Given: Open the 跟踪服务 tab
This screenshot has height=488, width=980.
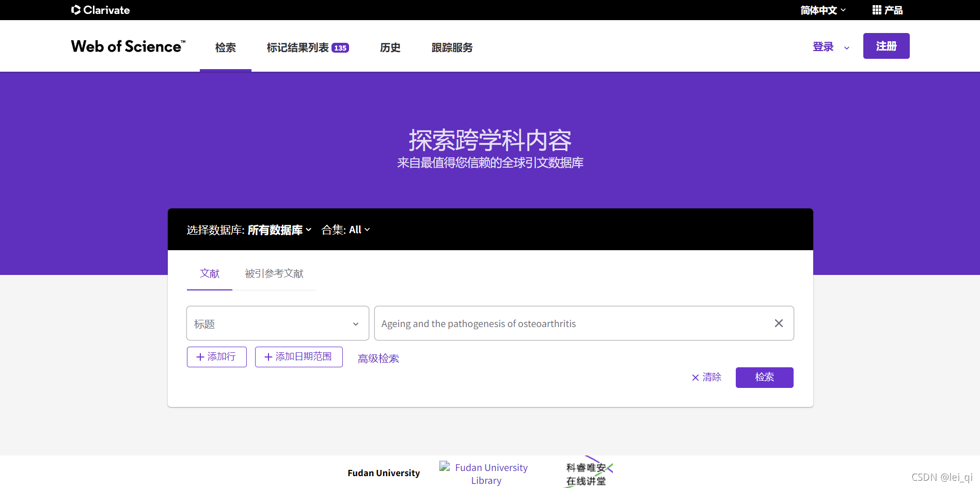Looking at the screenshot, I should 452,47.
